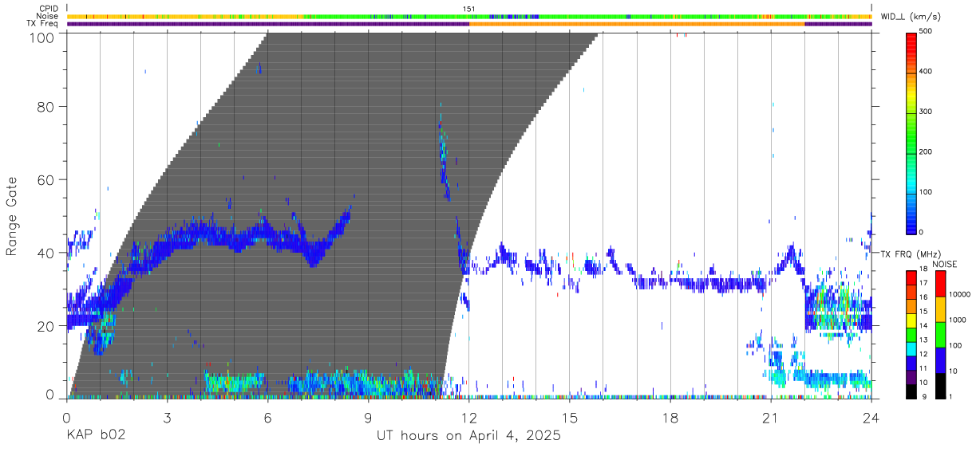Viewport: 980px width, 452px height.
Task: Click UT hour tick label 24
Action: pyautogui.click(x=871, y=418)
